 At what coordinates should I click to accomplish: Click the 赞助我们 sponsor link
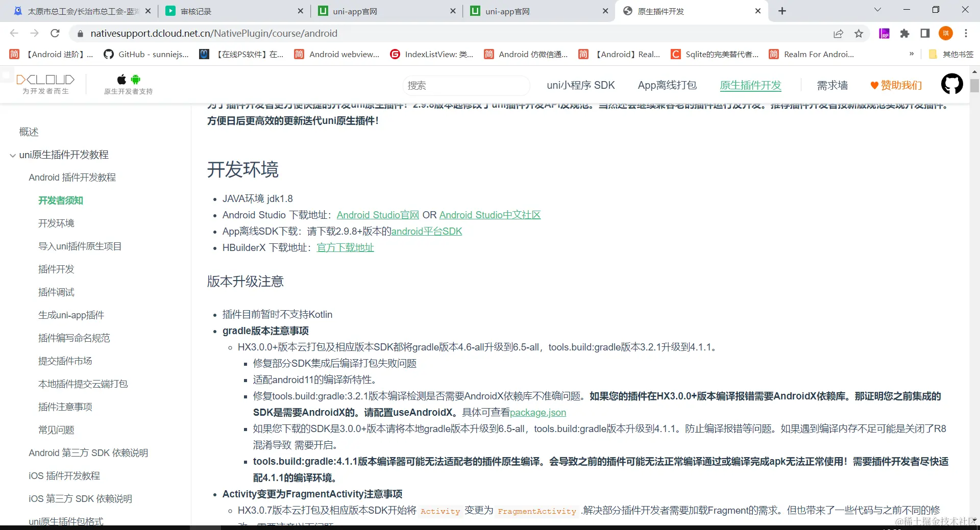[896, 85]
